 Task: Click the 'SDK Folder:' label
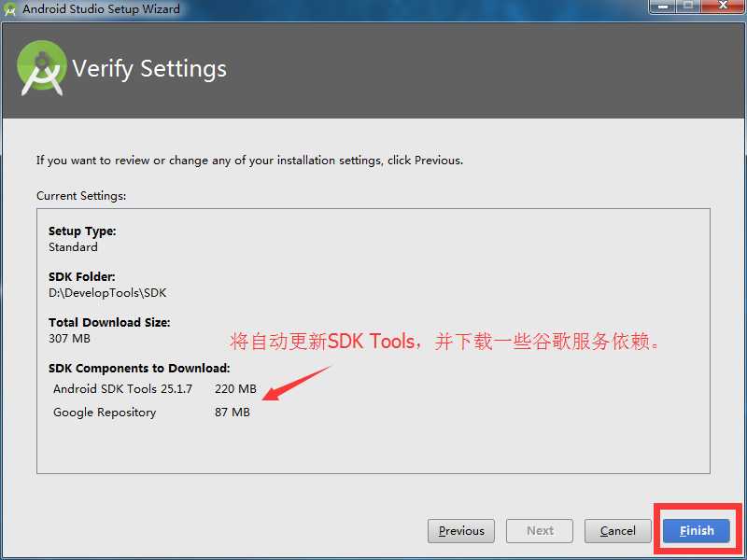[x=82, y=276]
